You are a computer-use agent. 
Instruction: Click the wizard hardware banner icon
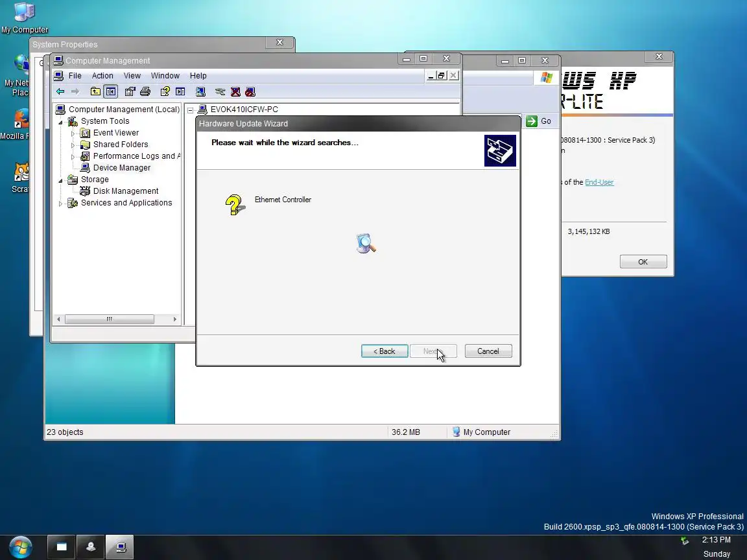[500, 150]
